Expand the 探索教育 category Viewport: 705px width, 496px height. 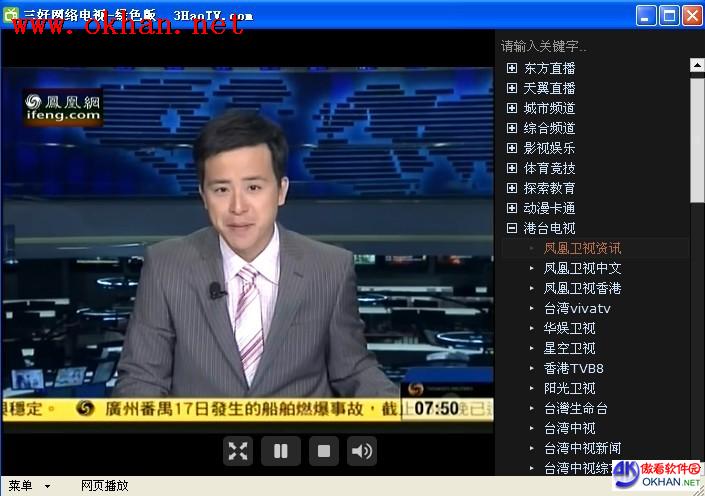(x=512, y=188)
